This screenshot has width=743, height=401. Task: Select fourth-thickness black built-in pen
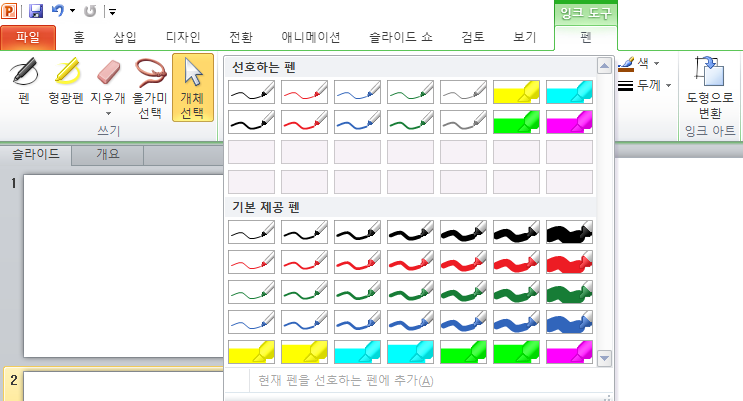coord(410,232)
